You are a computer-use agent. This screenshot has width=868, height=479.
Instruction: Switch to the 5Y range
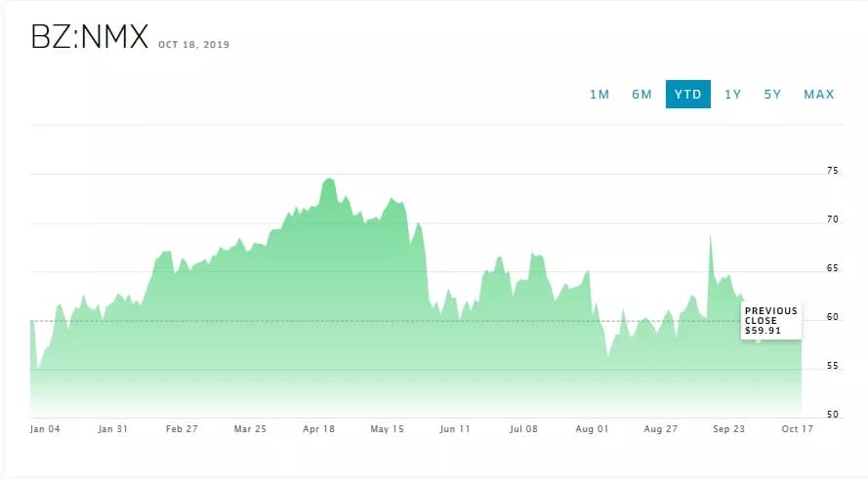pyautogui.click(x=773, y=95)
